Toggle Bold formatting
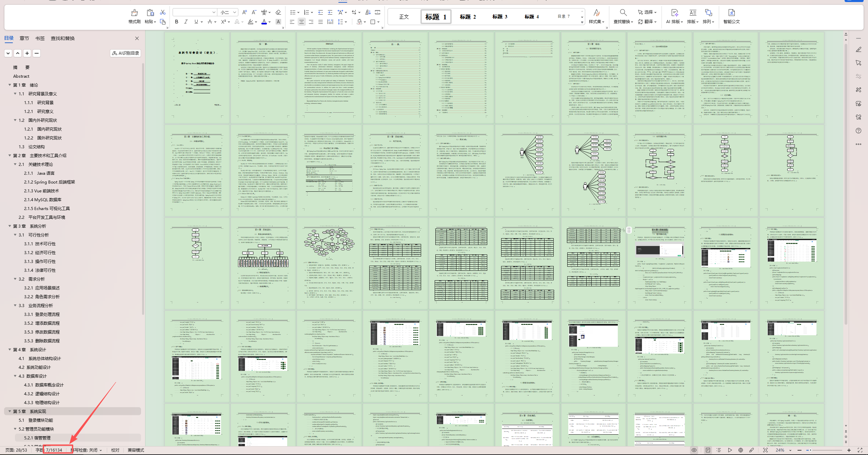Screen dimensions: 868x455 (x=176, y=22)
